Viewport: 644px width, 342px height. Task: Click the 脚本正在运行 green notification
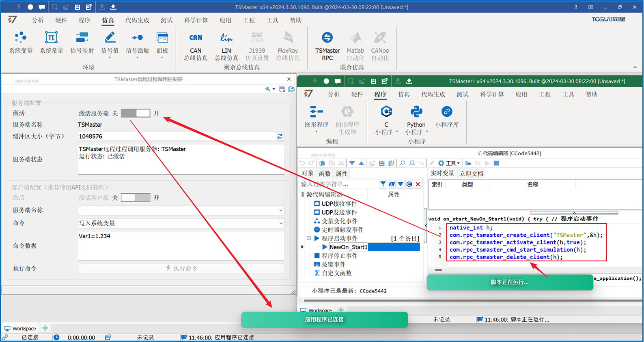pos(510,282)
